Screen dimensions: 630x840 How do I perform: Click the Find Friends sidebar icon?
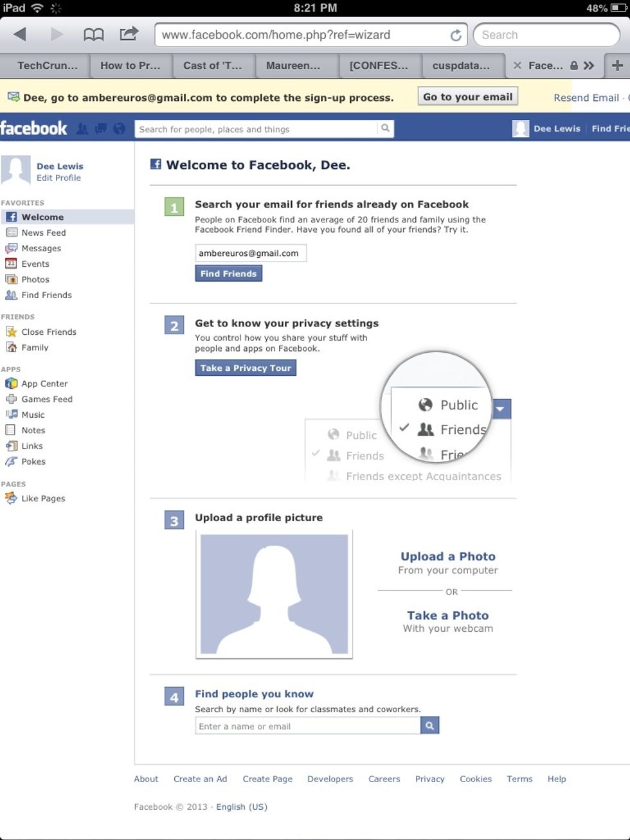11,295
